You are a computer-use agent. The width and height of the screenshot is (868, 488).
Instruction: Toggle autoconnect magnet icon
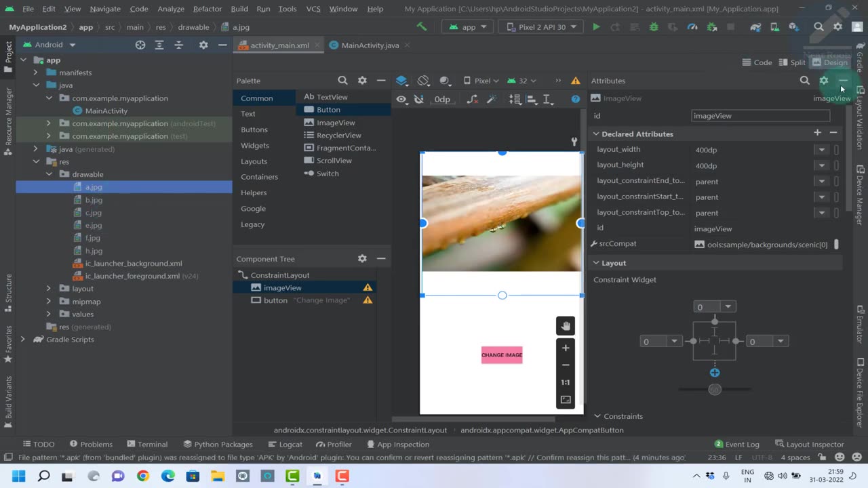[419, 99]
